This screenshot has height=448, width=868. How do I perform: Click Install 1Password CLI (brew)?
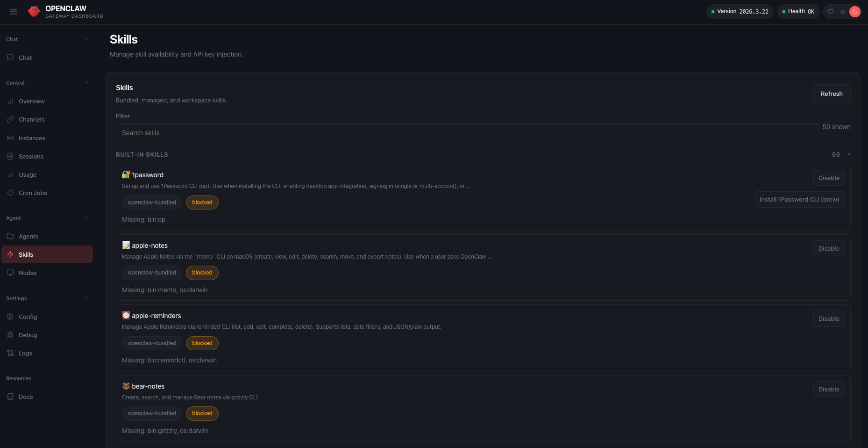799,199
